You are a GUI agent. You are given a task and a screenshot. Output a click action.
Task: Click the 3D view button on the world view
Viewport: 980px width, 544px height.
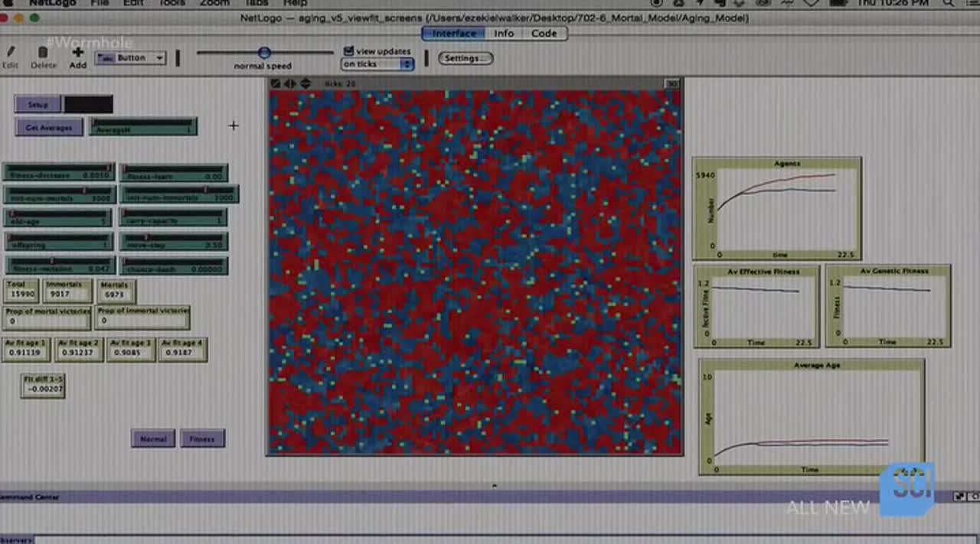[x=671, y=83]
